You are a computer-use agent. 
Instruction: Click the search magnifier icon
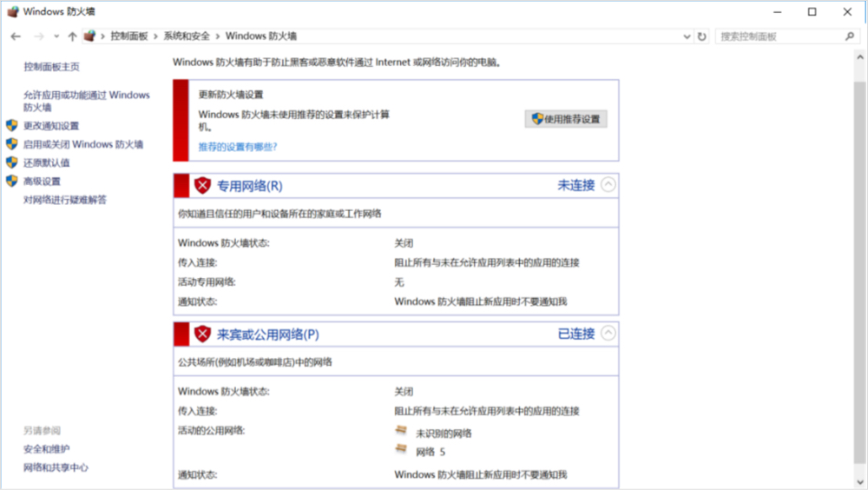tap(850, 36)
